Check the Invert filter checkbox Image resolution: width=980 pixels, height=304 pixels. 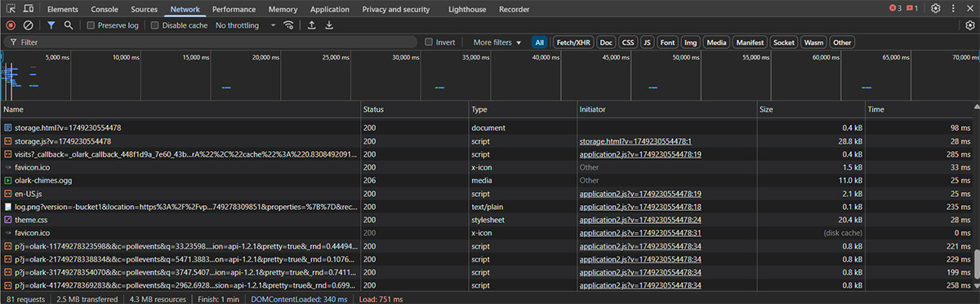pos(429,42)
